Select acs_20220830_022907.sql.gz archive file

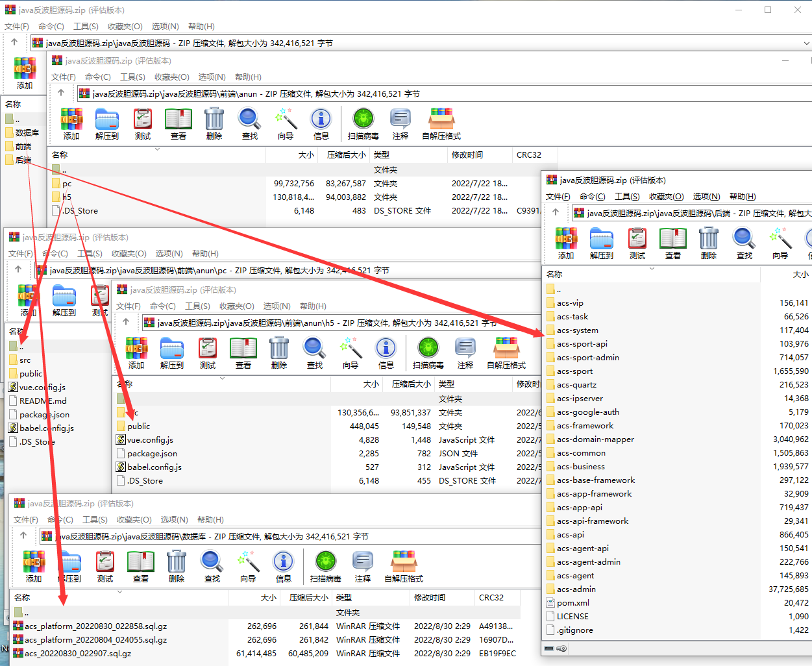point(78,654)
